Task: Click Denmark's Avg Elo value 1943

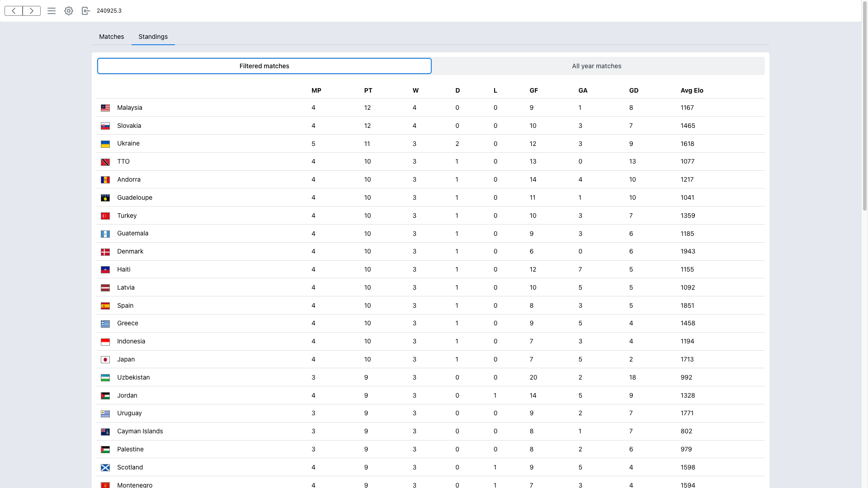Action: (x=688, y=251)
